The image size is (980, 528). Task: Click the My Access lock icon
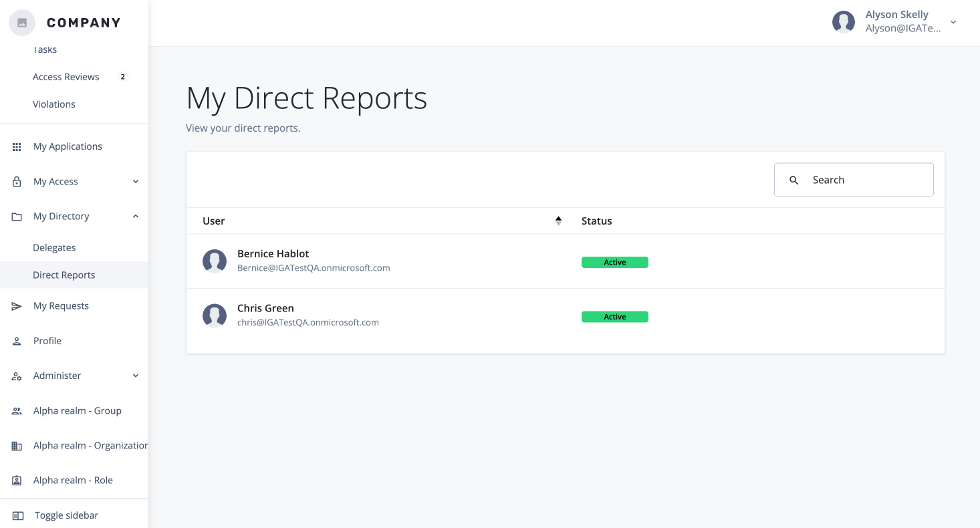(16, 181)
